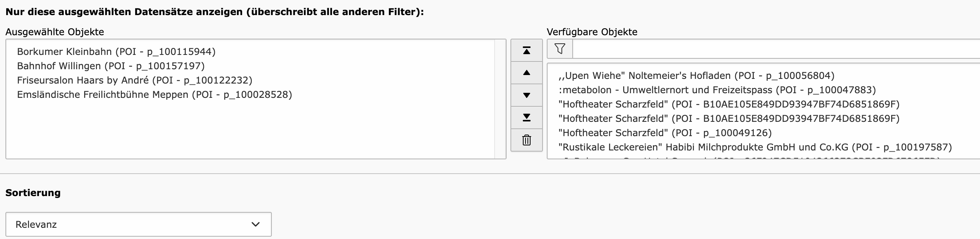Click first Hoftheater Scharzfeld B10AE105 entry

coord(729,104)
